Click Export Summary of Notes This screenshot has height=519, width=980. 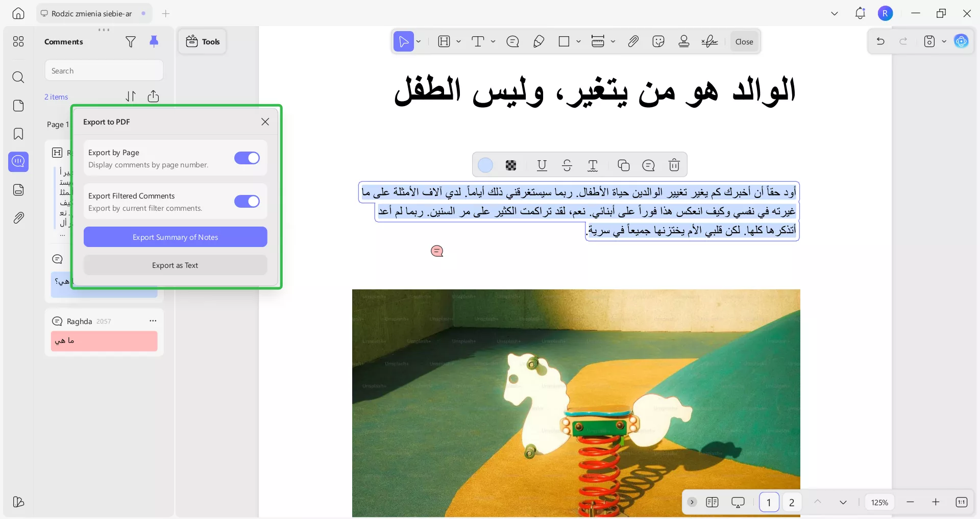(x=175, y=237)
